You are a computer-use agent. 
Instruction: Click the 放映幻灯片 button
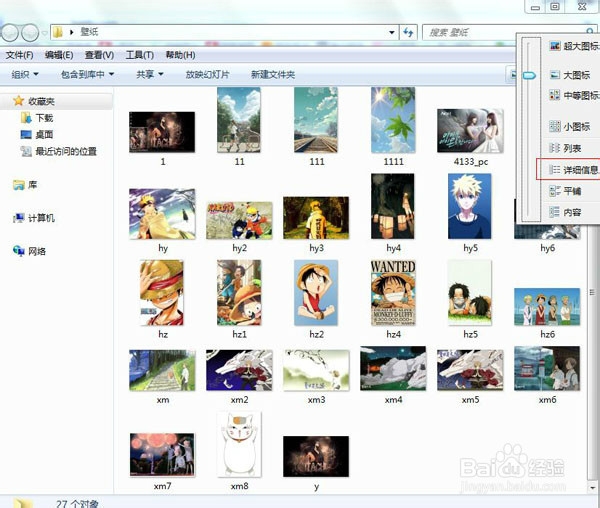coord(207,74)
